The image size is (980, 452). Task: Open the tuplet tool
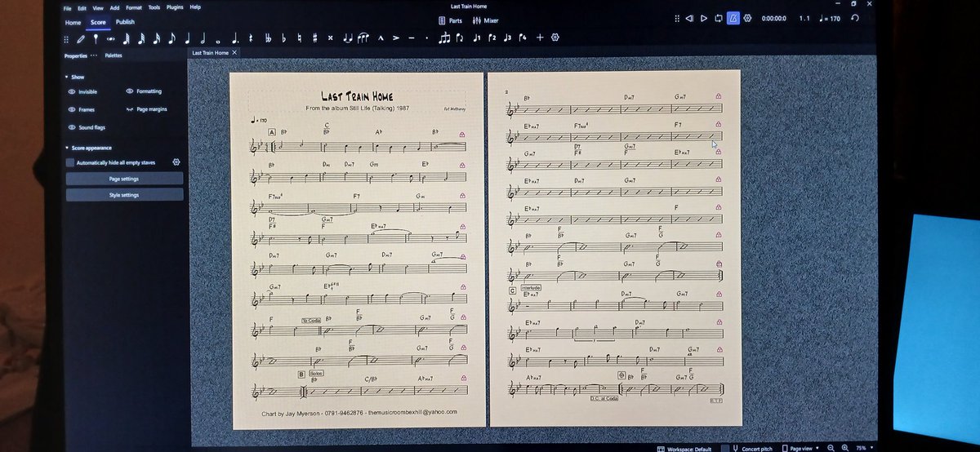[x=444, y=38]
